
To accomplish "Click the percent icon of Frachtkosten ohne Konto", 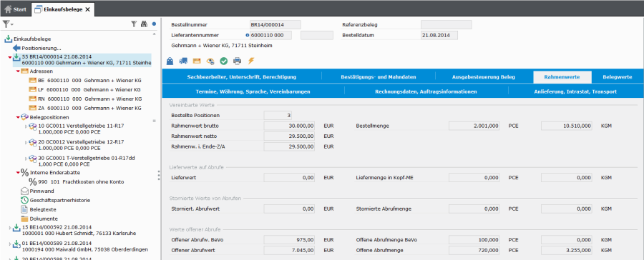I will (x=33, y=181).
